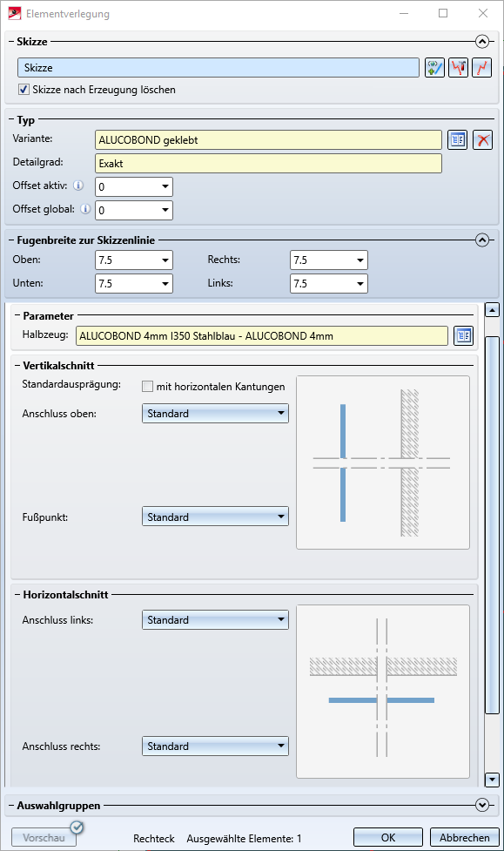Delete the variant with the red X icon

click(482, 140)
